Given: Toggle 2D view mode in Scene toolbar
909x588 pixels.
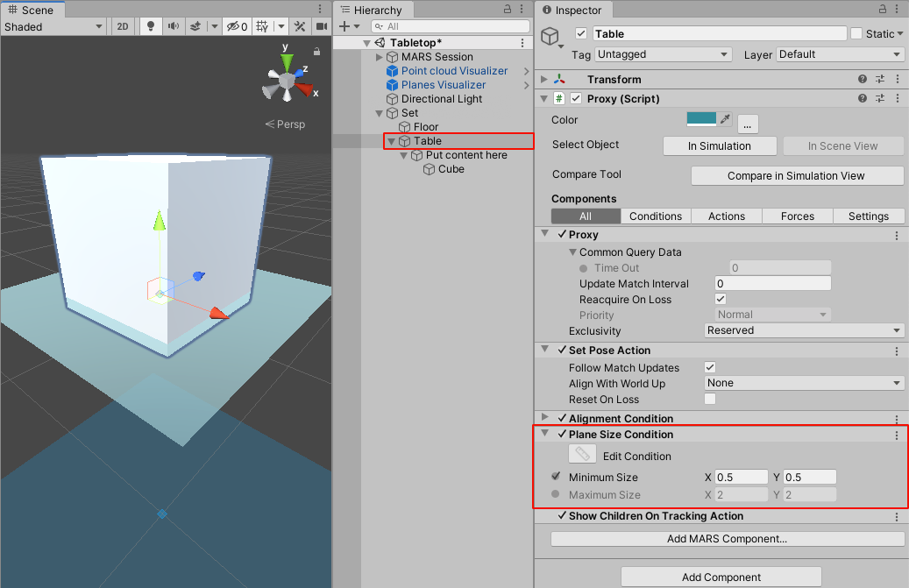Looking at the screenshot, I should click(124, 26).
